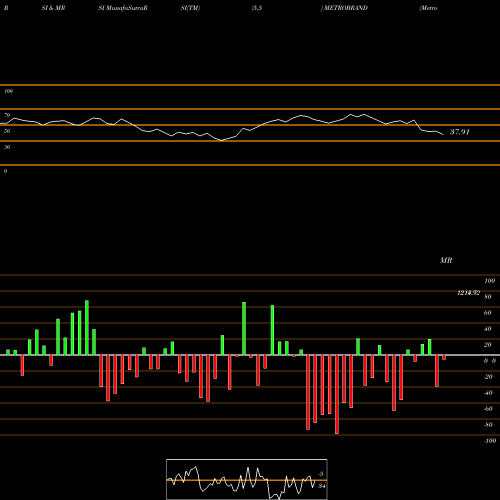Click the RSI 50 level label
This screenshot has height=500, width=500.
[7, 131]
